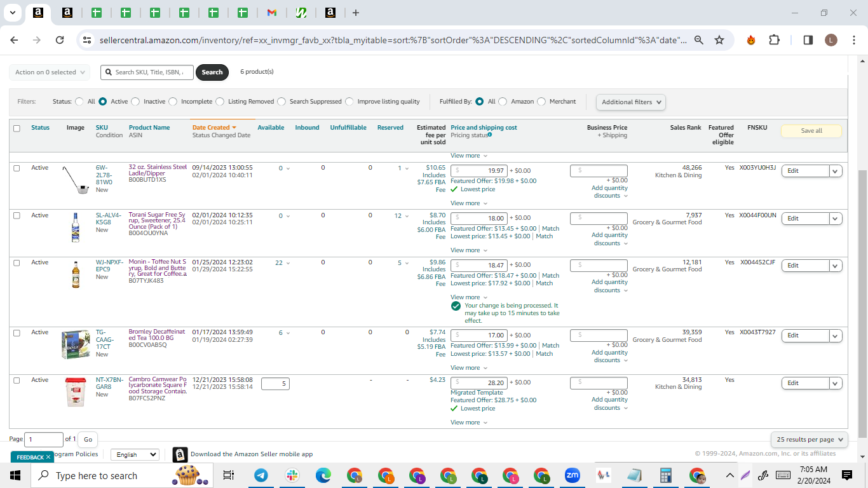This screenshot has width=868, height=488.
Task: Tick the select-all checkbox in table header
Action: tap(17, 128)
